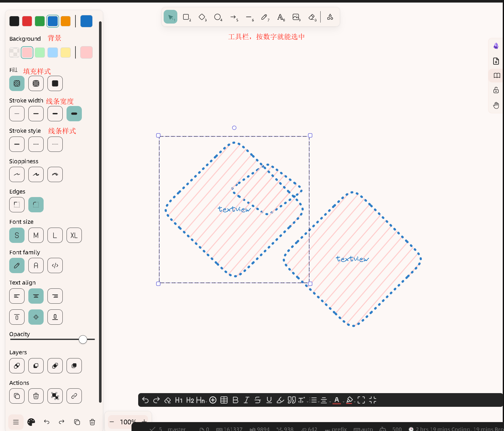Delete selection via Actions trash icon

click(36, 396)
